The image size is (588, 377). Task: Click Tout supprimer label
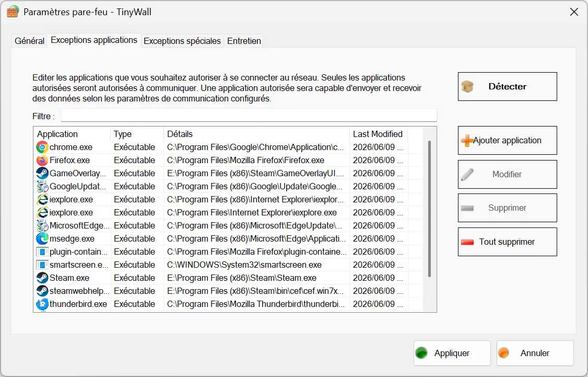click(x=507, y=242)
